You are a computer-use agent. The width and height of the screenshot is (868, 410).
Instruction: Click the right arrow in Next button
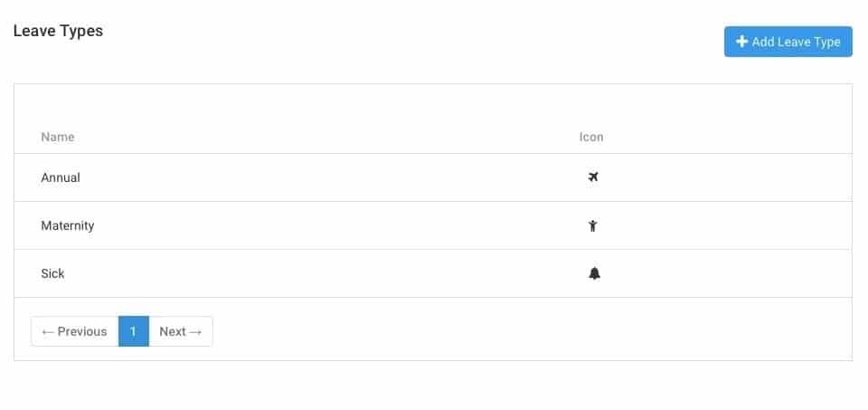point(195,331)
